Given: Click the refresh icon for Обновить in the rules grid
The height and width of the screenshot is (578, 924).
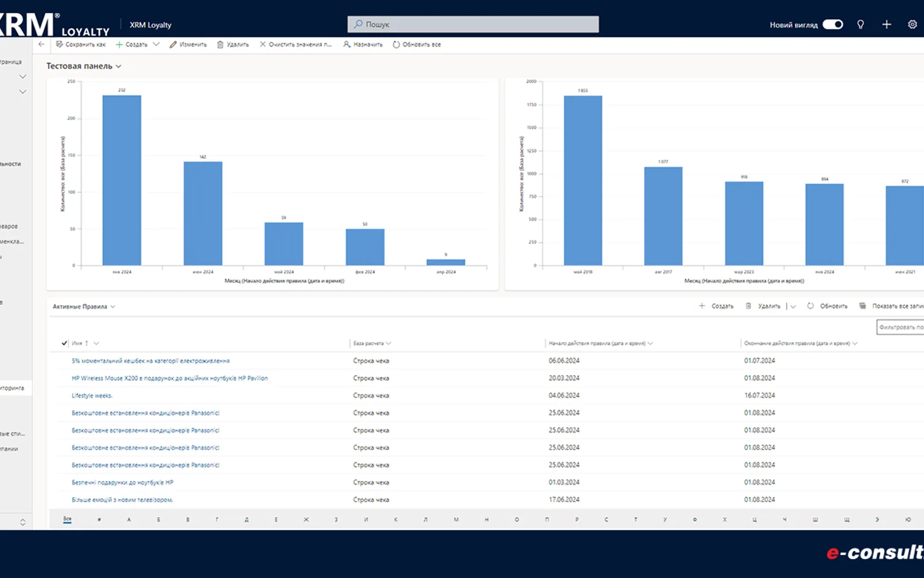Looking at the screenshot, I should [810, 306].
